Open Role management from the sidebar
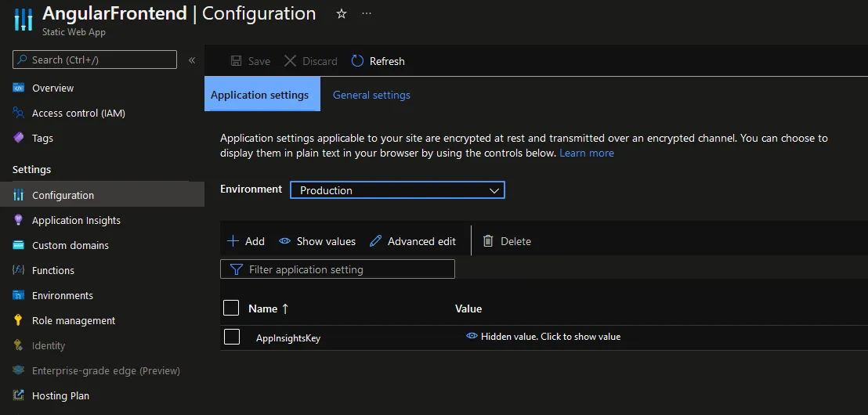The height and width of the screenshot is (415, 868). (x=73, y=320)
